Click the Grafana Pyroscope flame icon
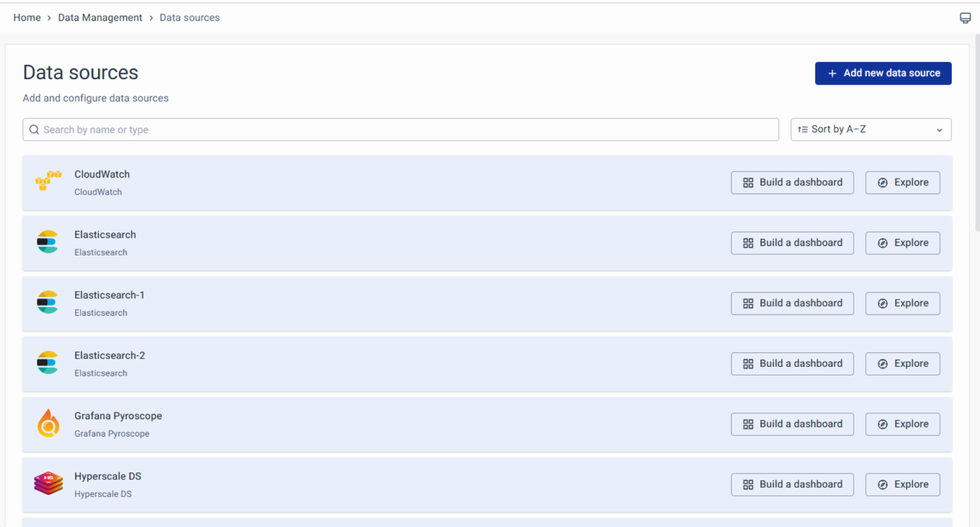Viewport: 980px width, 527px height. point(48,423)
